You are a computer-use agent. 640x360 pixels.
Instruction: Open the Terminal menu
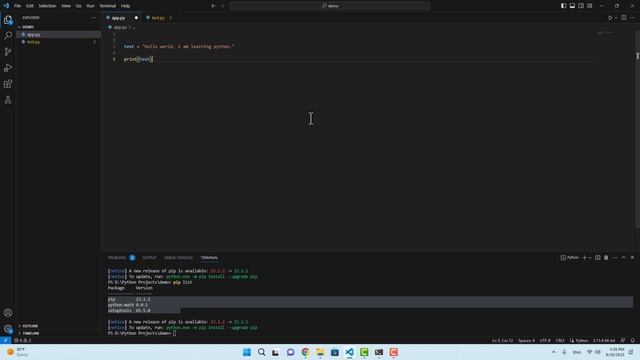coord(108,6)
